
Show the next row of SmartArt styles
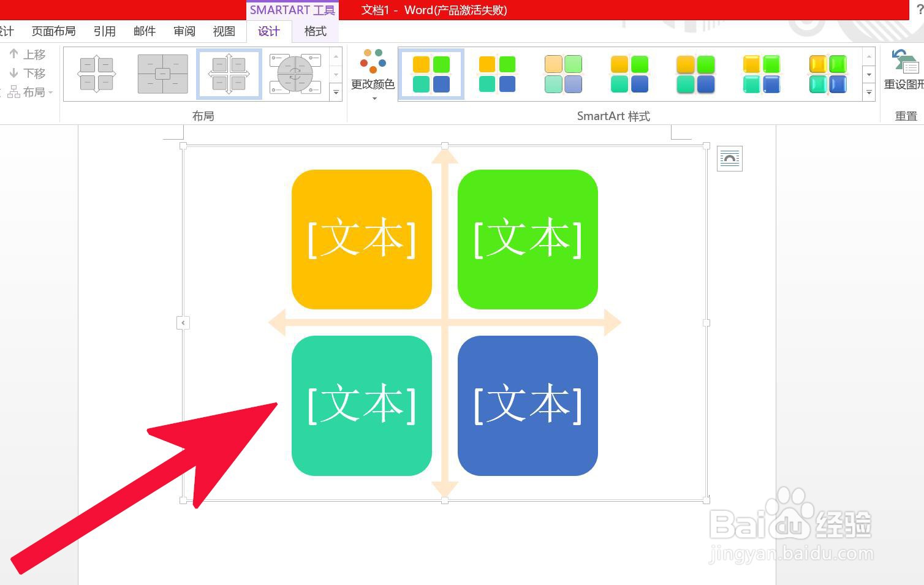pyautogui.click(x=869, y=75)
